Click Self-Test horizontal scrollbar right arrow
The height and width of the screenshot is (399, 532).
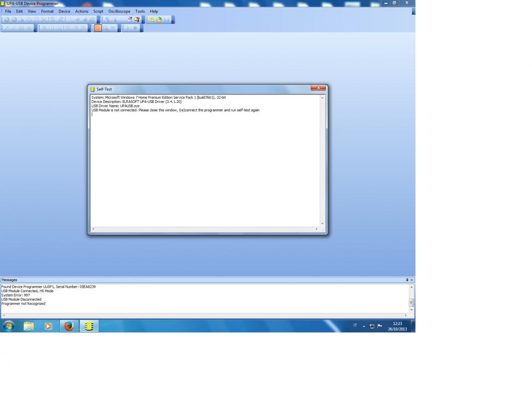317,229
